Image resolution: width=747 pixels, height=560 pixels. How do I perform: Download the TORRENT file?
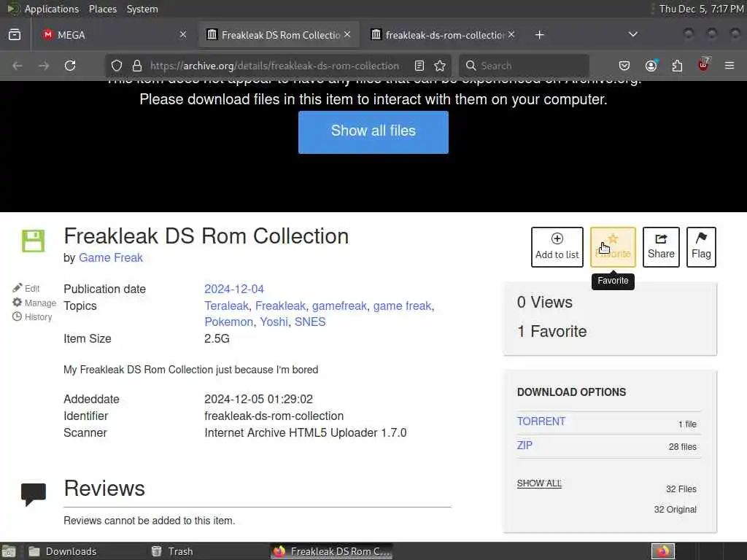pyautogui.click(x=541, y=421)
